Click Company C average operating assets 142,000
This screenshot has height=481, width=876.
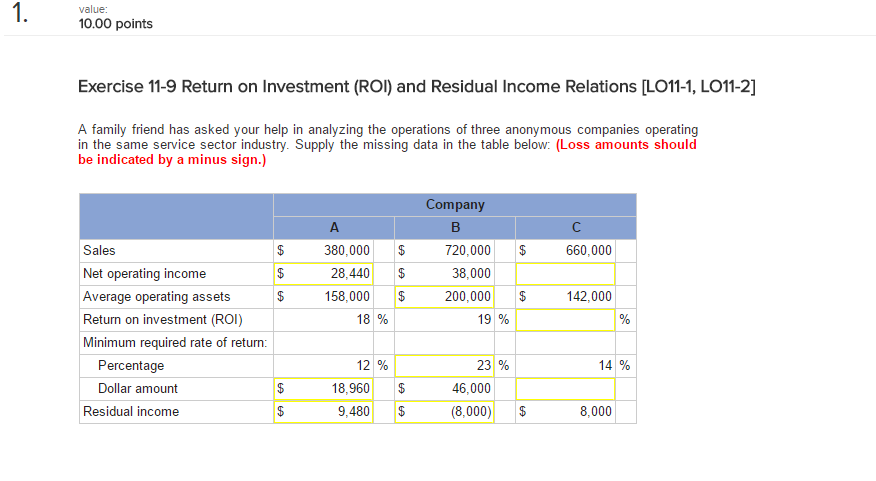pos(589,297)
